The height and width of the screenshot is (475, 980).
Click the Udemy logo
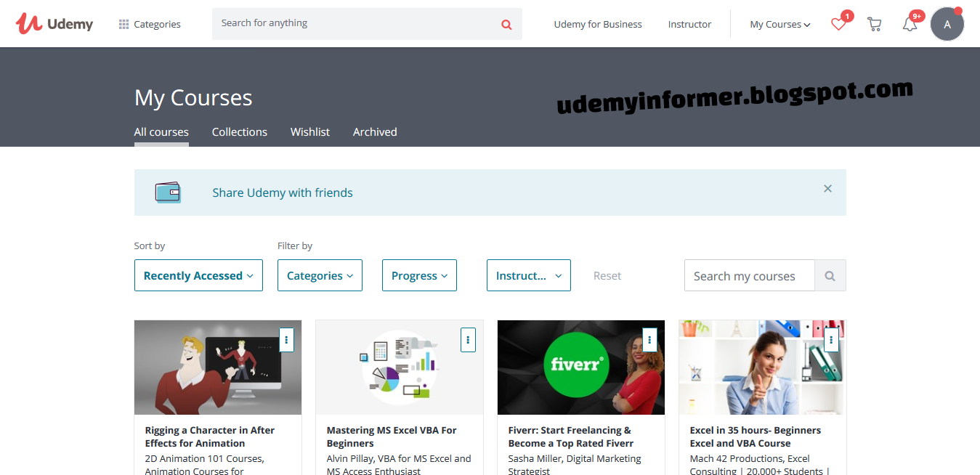pos(54,23)
